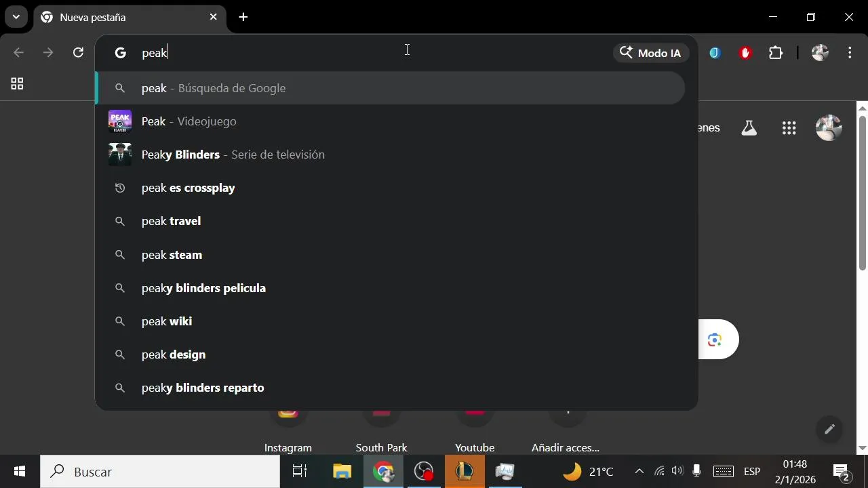Viewport: 868px width, 488px height.
Task: Open the Google apps grid icon
Action: [x=789, y=128]
